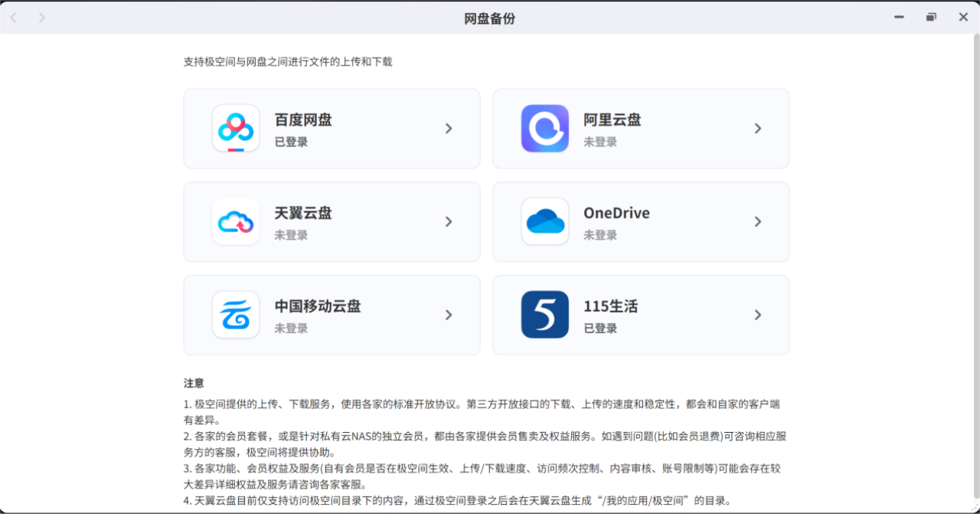Open the China Mobile Cloud (中国移动云盘) icon
Image resolution: width=980 pixels, height=514 pixels.
coord(236,314)
